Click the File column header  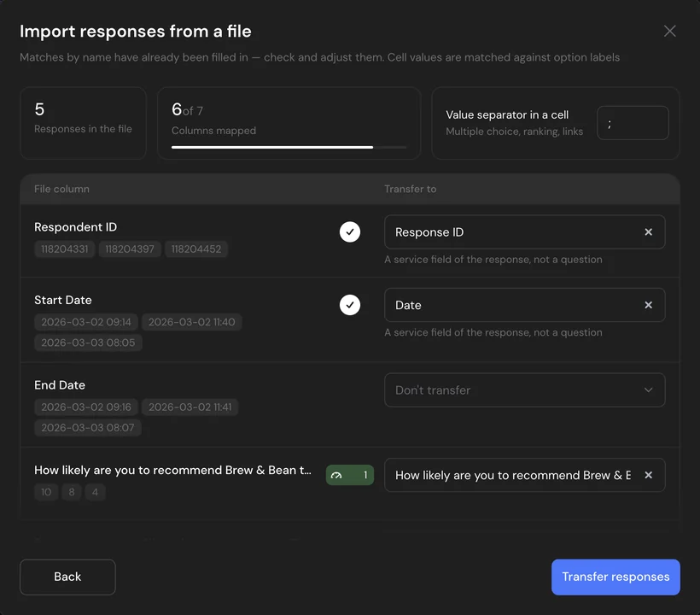61,189
